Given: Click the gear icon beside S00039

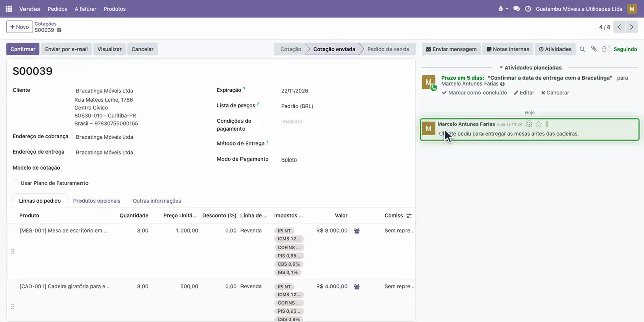Looking at the screenshot, I should [x=59, y=30].
